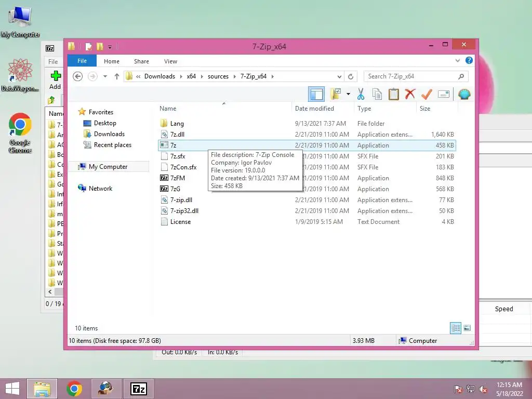Click the search magnifier icon
This screenshot has height=399, width=532.
(x=461, y=76)
